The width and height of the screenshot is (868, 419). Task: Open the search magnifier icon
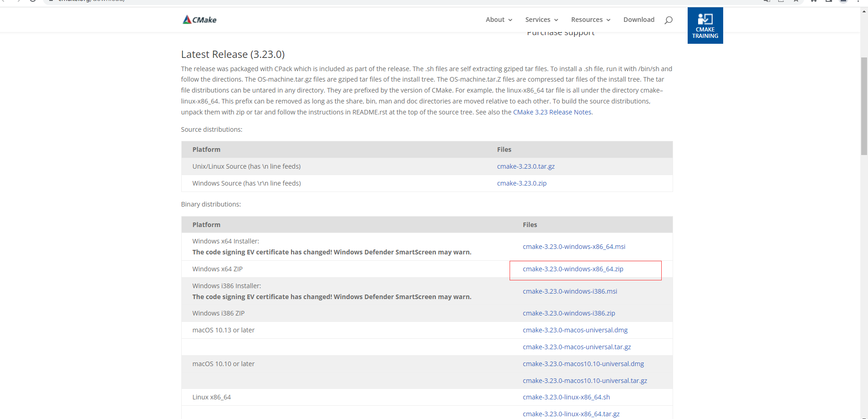669,20
